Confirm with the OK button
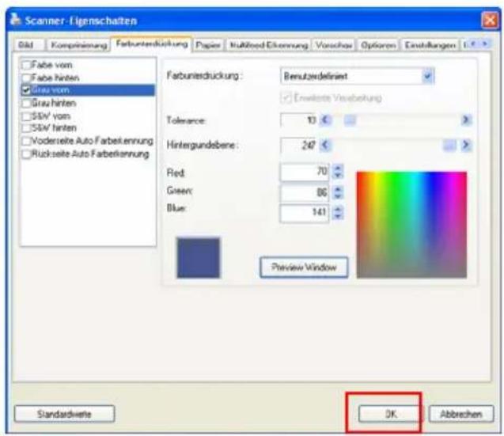Screen dimensions: 504x436 pos(389,414)
